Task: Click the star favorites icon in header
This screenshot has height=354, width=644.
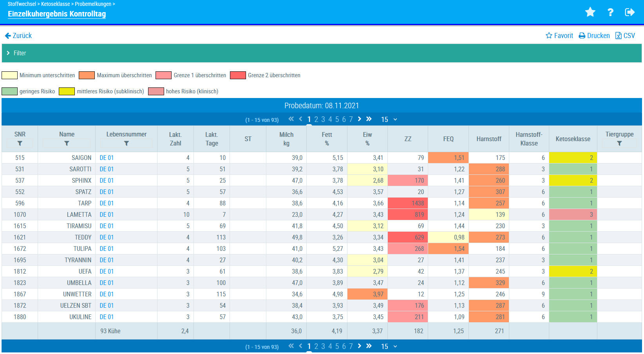Action: pyautogui.click(x=590, y=13)
